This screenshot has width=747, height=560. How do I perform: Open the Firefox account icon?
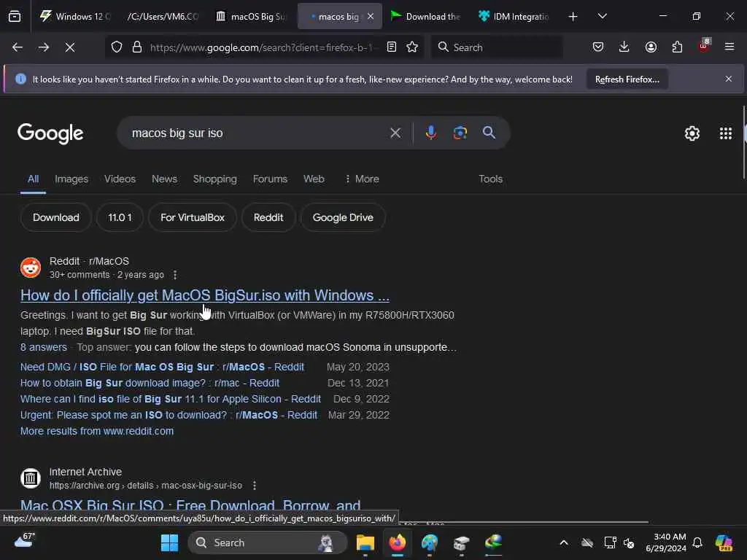point(651,47)
